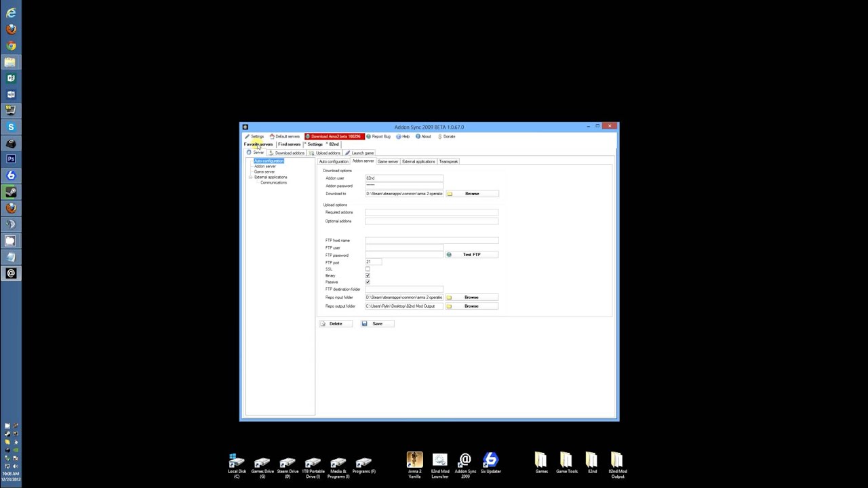Image resolution: width=868 pixels, height=488 pixels.
Task: Open the Games Drive (G) shortcut
Action: click(262, 466)
